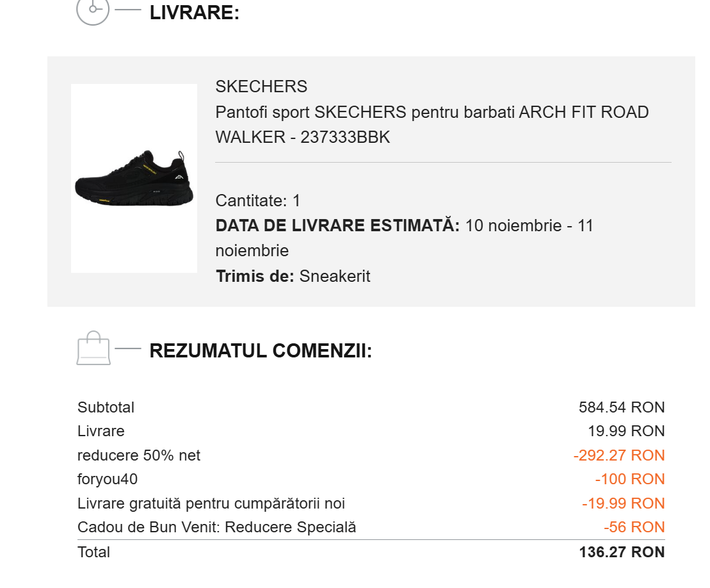Open the ARCH FIT ROAD WALKER product title
The width and height of the screenshot is (710, 588).
(432, 125)
